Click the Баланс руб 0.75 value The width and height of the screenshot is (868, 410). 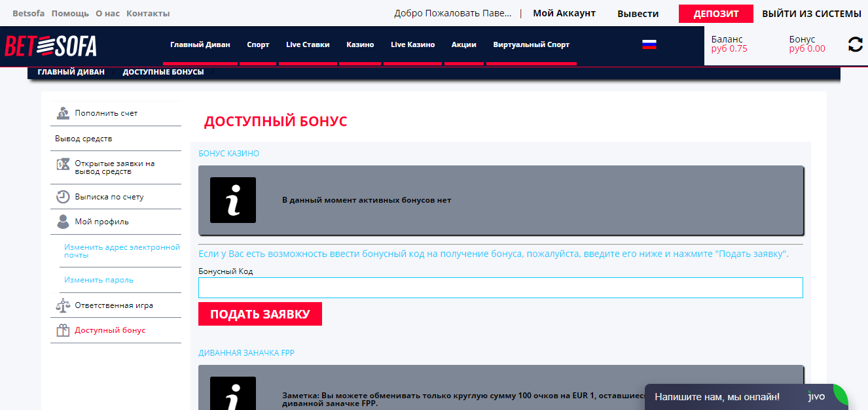click(x=729, y=48)
